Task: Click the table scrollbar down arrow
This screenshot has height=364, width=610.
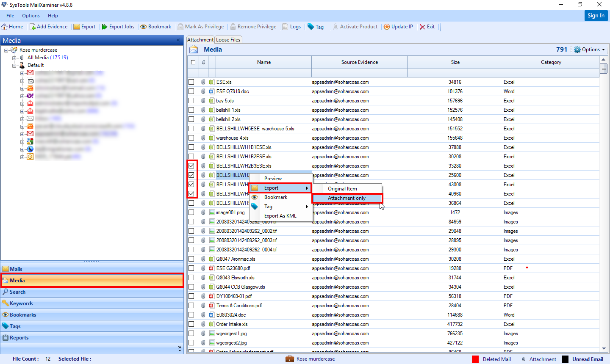Action: tap(604, 349)
